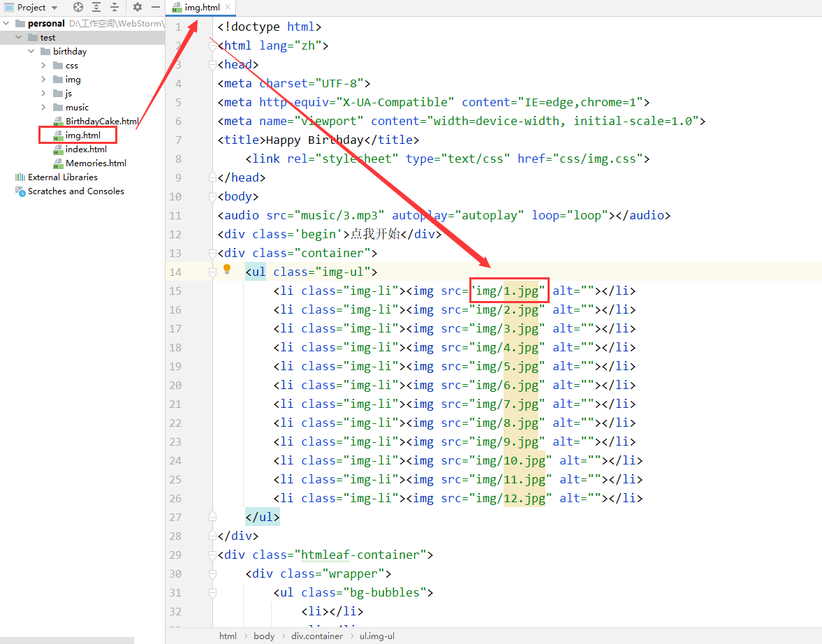This screenshot has height=644, width=822.
Task: Click the 点我开始 div text
Action: (375, 234)
